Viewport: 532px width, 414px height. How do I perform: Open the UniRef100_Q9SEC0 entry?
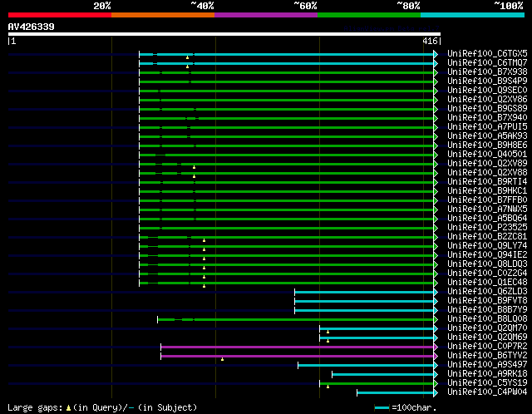coord(487,91)
